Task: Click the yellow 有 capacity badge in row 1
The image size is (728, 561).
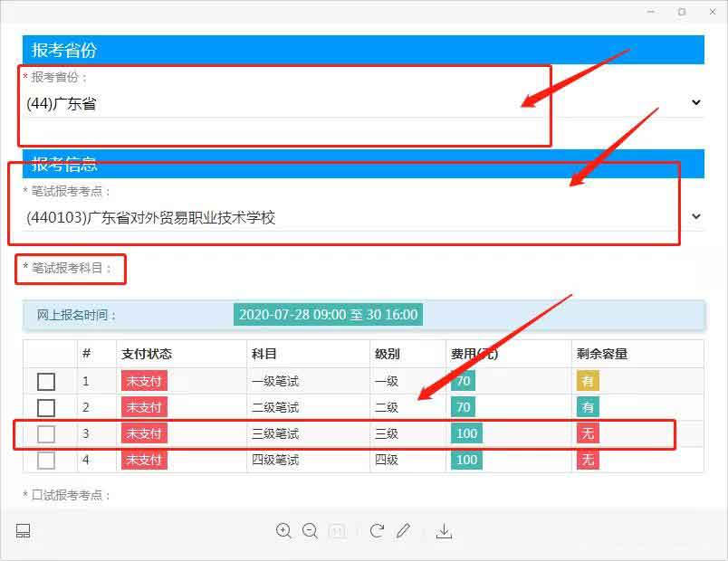Action: point(588,382)
